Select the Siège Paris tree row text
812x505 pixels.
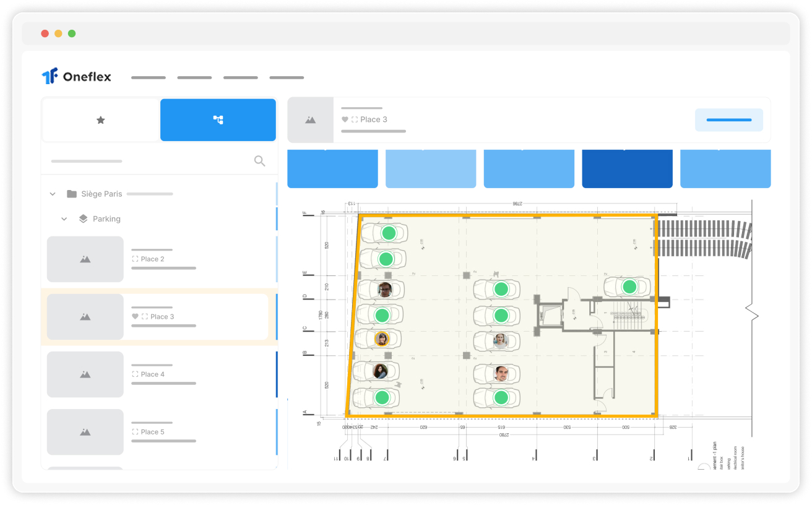pos(101,194)
